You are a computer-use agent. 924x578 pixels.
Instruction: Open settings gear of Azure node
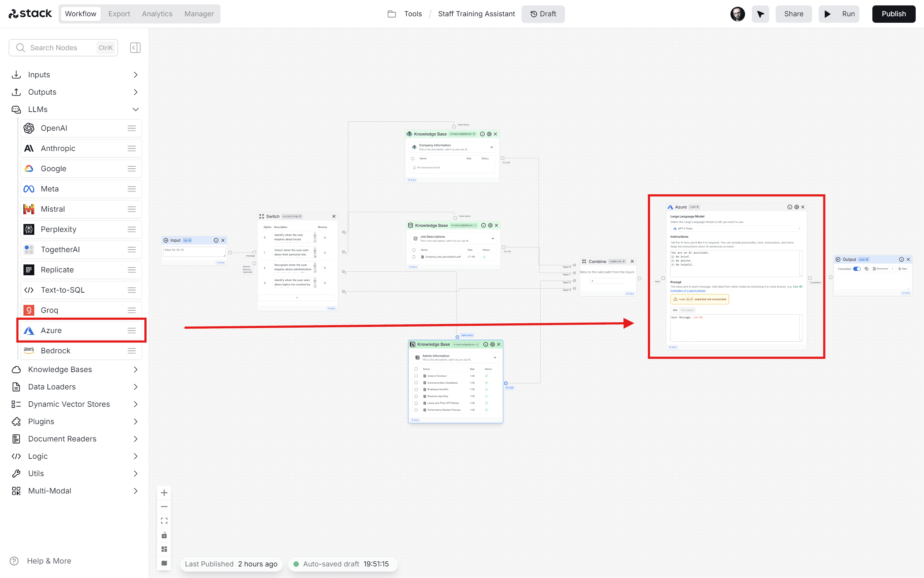click(x=797, y=207)
